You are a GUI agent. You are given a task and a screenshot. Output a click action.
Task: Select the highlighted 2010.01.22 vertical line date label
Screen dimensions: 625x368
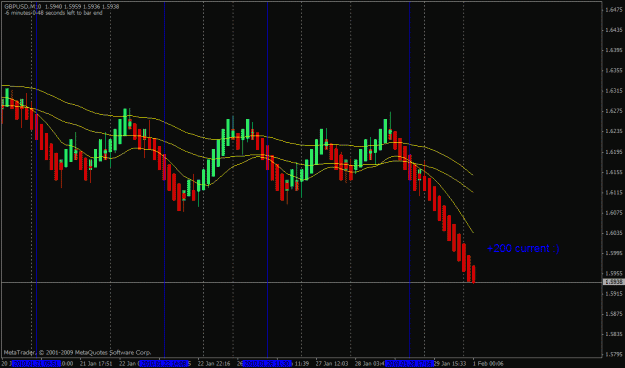click(164, 364)
